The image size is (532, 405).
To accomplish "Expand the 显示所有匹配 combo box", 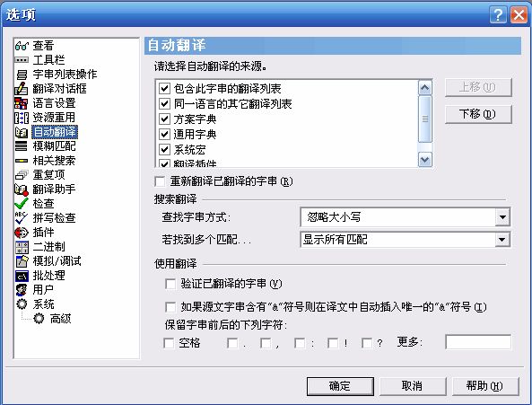I will coord(502,240).
